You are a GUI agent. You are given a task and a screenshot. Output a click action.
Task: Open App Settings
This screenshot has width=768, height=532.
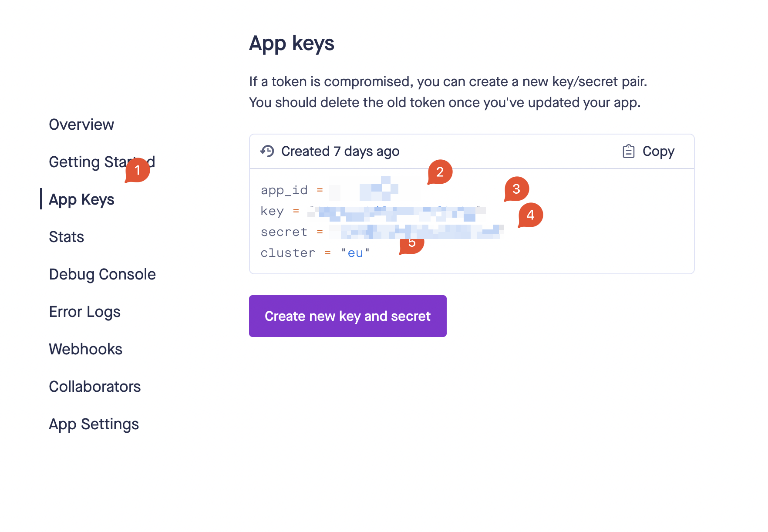(94, 424)
